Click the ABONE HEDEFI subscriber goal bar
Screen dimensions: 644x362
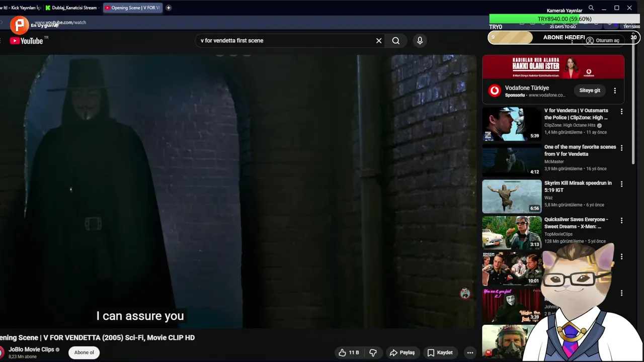pyautogui.click(x=563, y=37)
